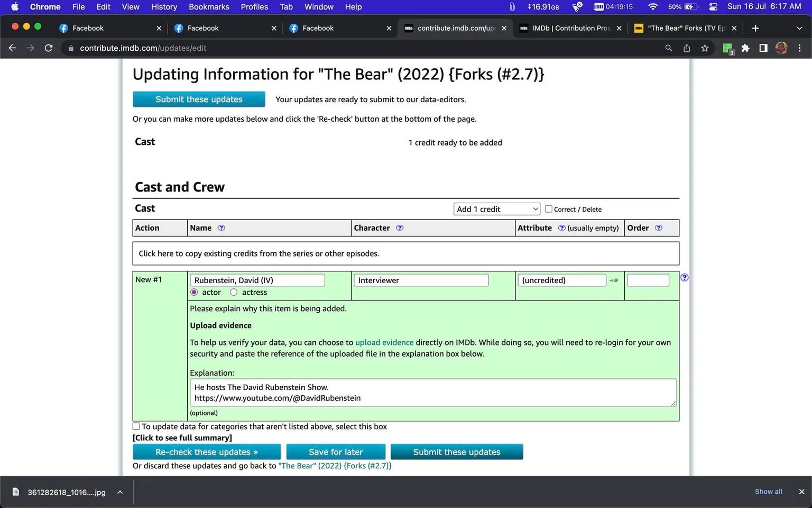Check the box to update unlisted categories
The height and width of the screenshot is (508, 812).
(x=136, y=426)
